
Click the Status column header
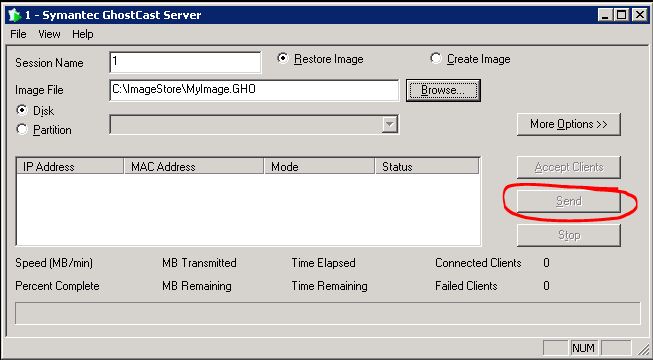click(427, 167)
